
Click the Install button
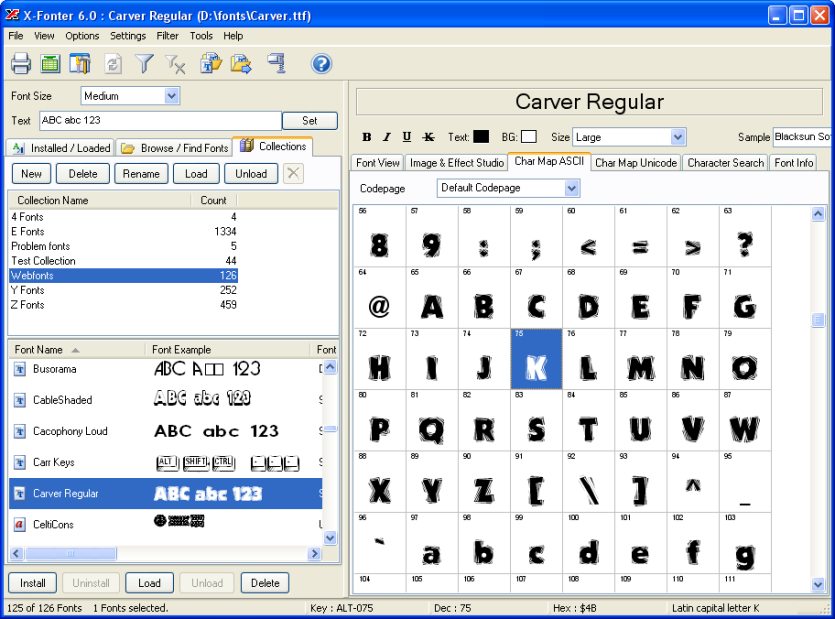(32, 583)
